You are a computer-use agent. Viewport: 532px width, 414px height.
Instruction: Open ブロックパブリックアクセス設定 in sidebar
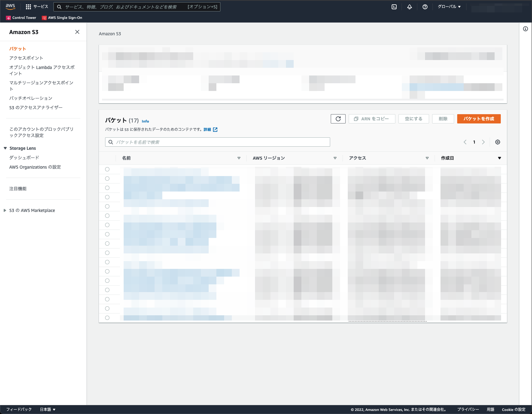[41, 132]
